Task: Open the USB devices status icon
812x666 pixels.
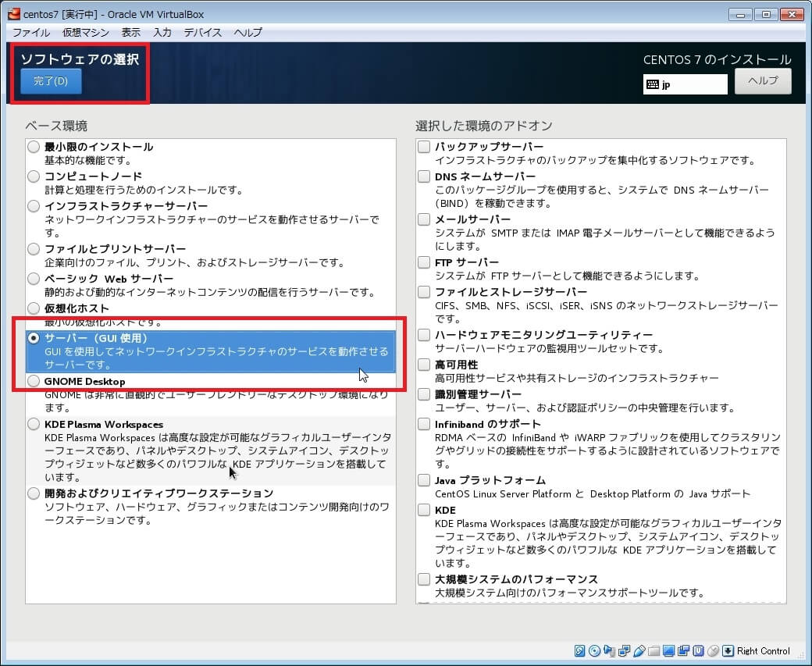Action: pos(639,651)
